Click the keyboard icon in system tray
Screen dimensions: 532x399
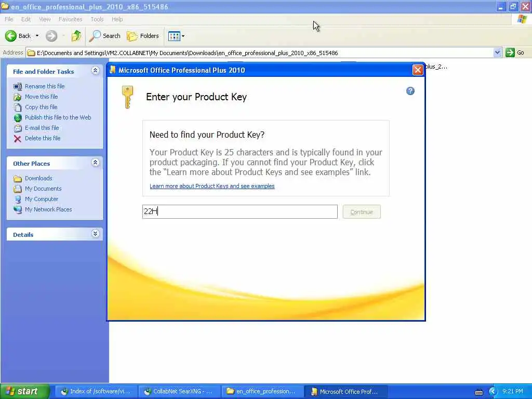(478, 392)
